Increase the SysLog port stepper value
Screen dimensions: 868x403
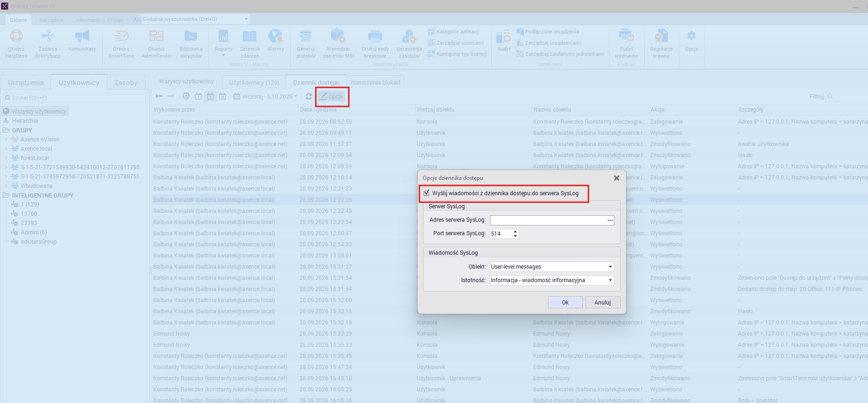click(x=515, y=231)
